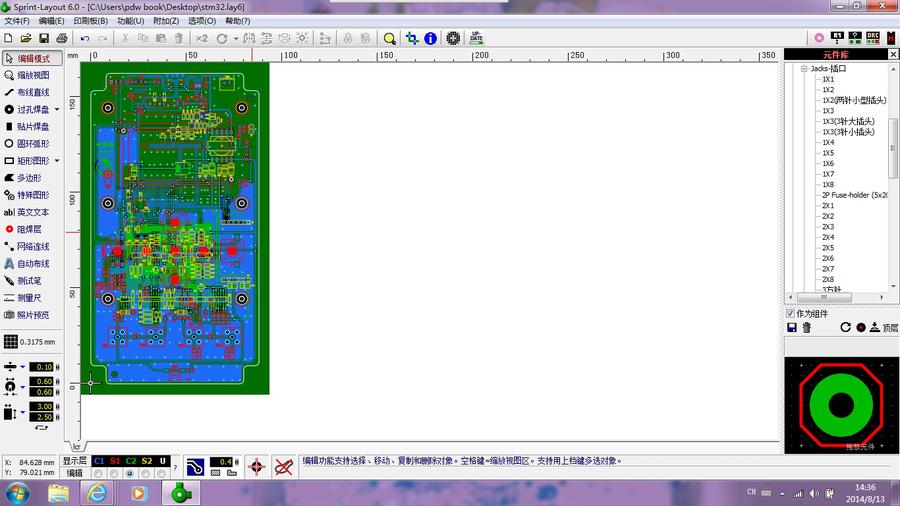Screen dimensions: 900x506
Task: Select 2P Fuse-holder in component library
Action: tap(855, 195)
